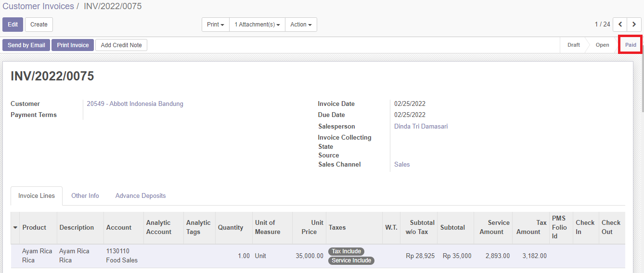644x273 pixels.
Task: Click the Edit button
Action: (x=13, y=25)
